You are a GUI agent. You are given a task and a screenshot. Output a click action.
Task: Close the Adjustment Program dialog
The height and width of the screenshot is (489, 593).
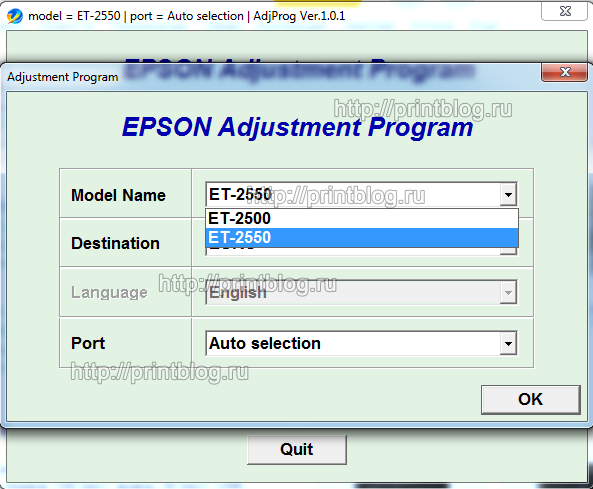tap(565, 72)
